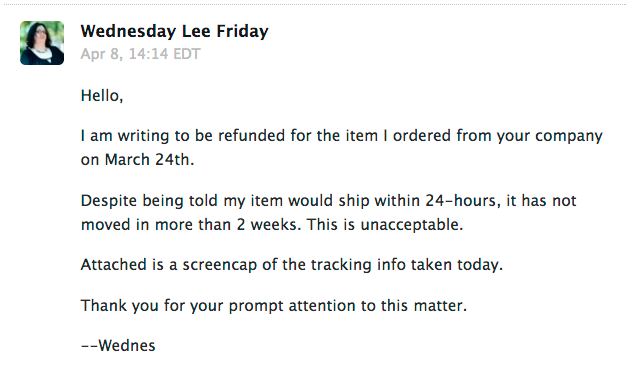This screenshot has width=640, height=378.
Task: Click the word "refunded" in the message
Action: (252, 136)
